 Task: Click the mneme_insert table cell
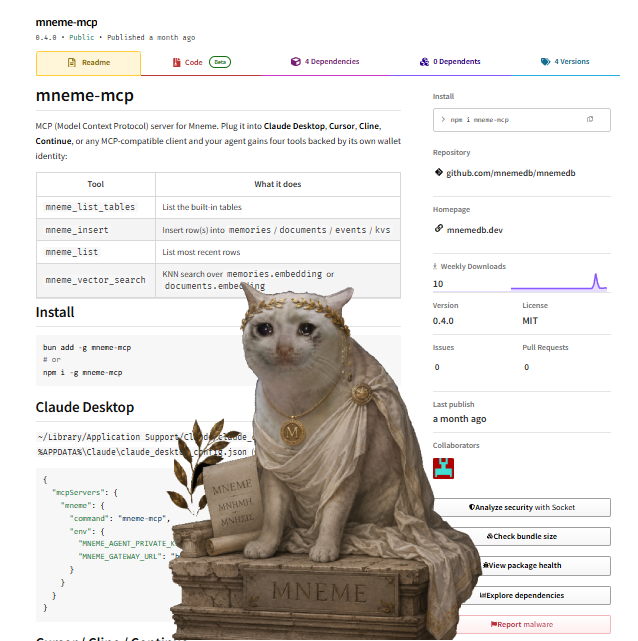point(96,230)
